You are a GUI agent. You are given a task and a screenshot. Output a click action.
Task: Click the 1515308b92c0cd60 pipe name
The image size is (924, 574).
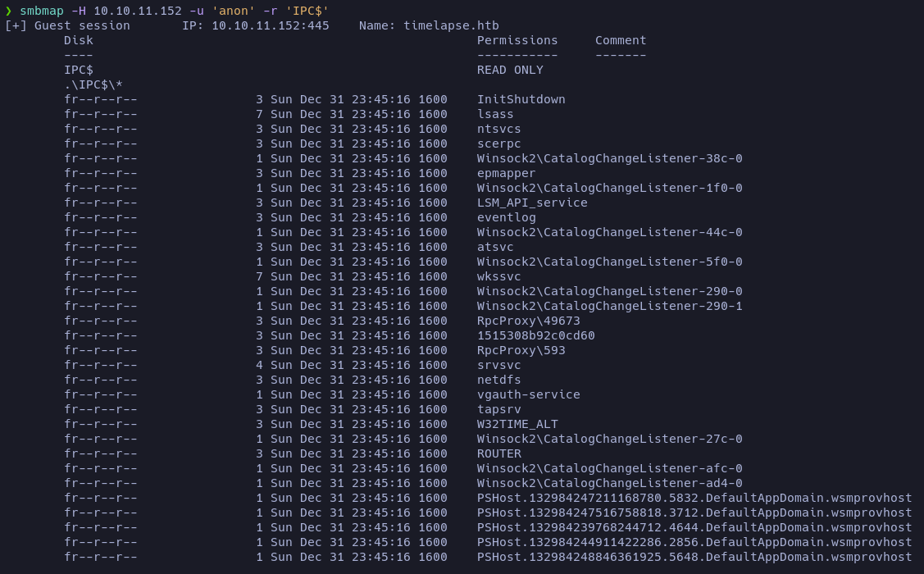coord(535,335)
